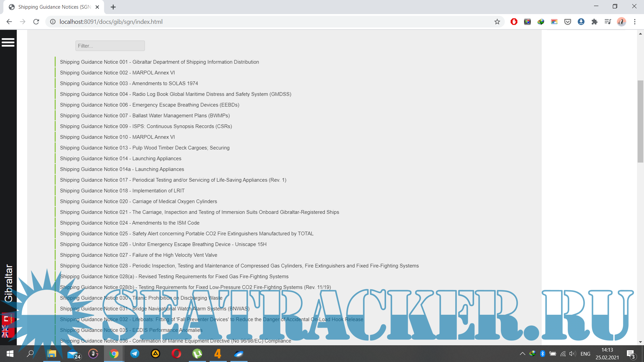Click the vertical page scrollbar thumb
Image resolution: width=644 pixels, height=362 pixels.
[640, 121]
